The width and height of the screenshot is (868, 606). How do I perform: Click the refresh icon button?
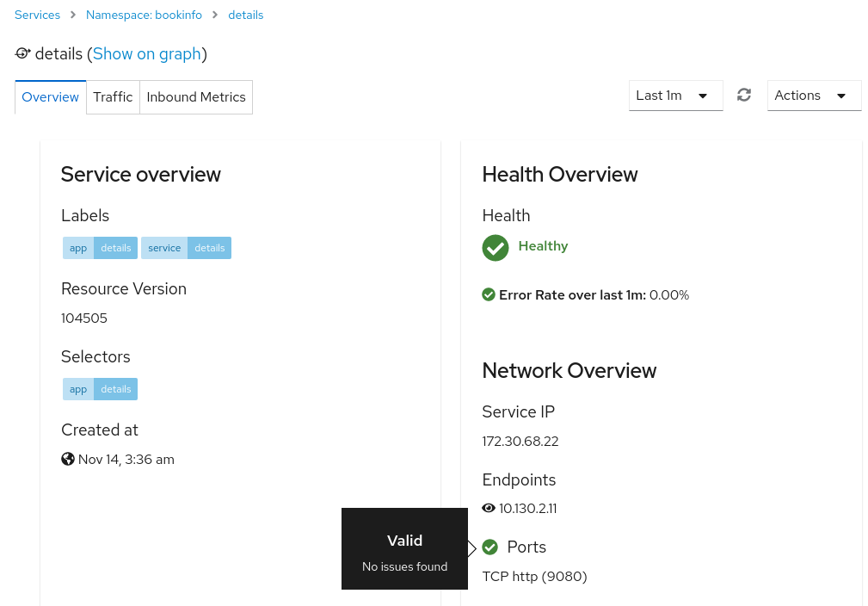(744, 96)
